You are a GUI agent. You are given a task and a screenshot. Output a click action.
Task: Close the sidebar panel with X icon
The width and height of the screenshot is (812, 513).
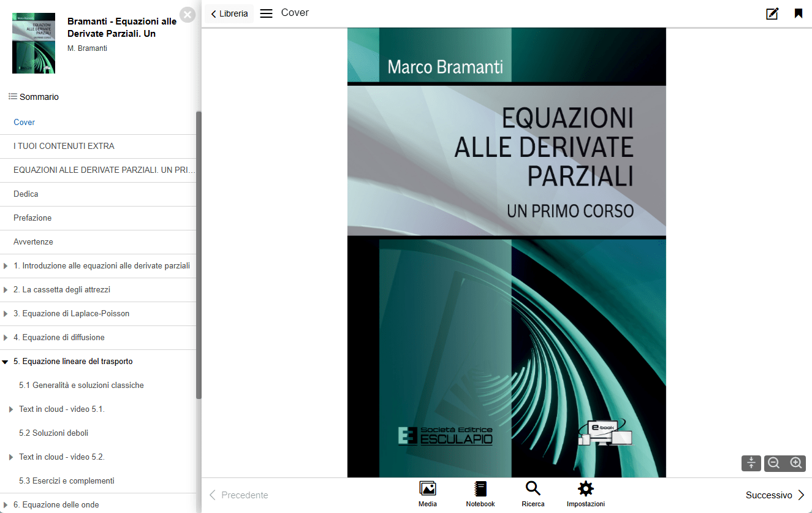click(x=188, y=15)
